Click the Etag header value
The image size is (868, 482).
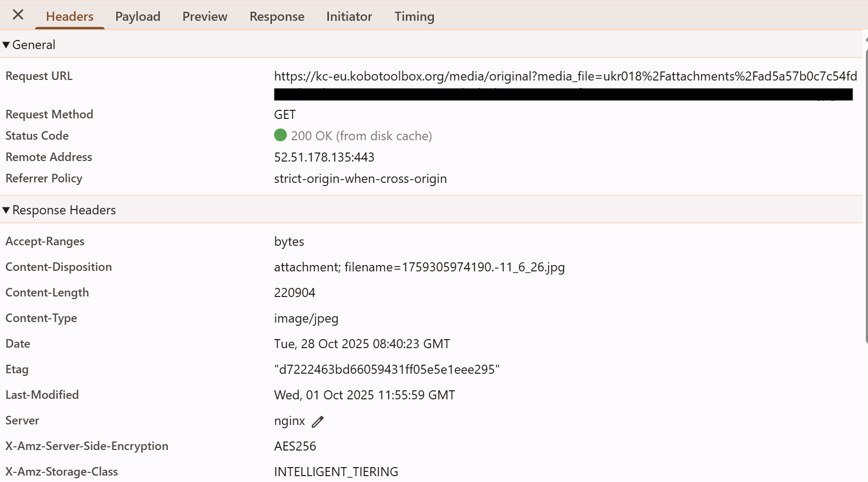tap(387, 369)
